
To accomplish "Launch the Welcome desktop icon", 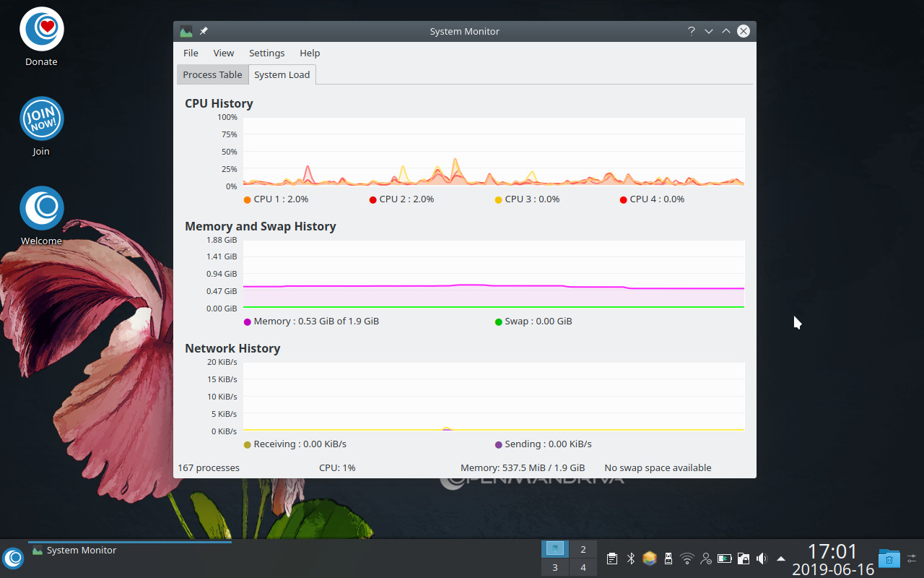I will pos(41,208).
